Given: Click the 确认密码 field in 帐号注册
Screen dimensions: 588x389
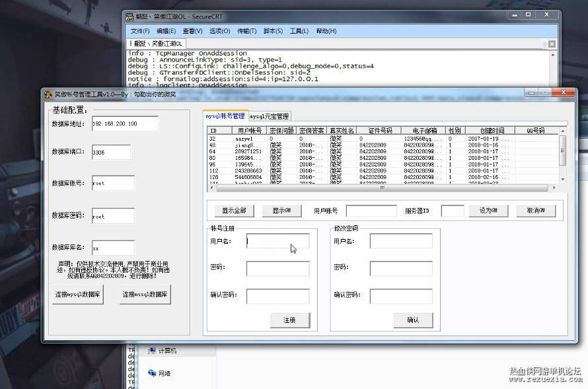Looking at the screenshot, I should (x=278, y=296).
